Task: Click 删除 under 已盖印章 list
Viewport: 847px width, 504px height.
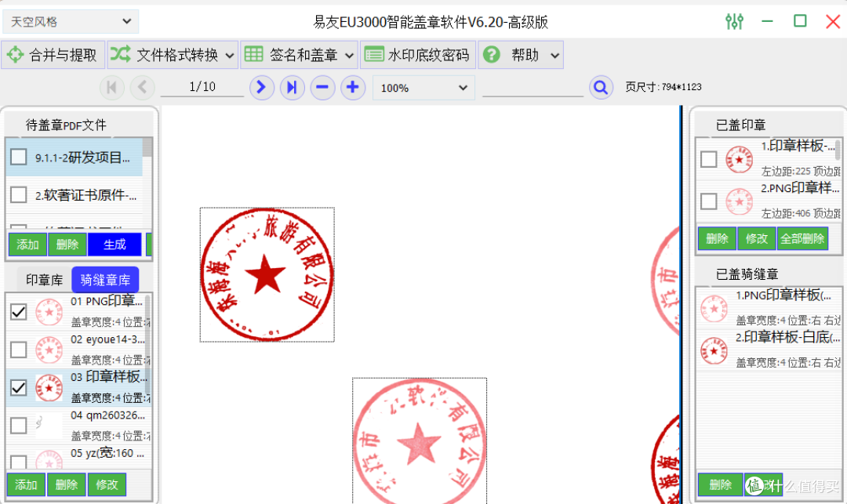Action: [718, 238]
